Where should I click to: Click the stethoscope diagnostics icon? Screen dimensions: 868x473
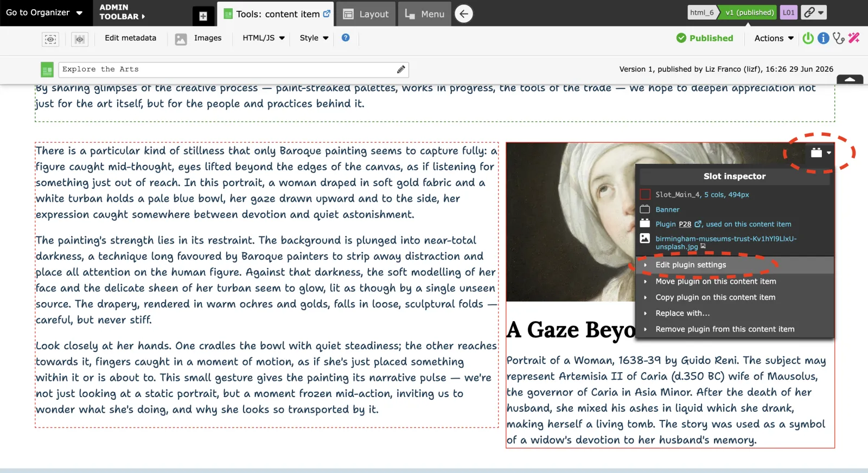pyautogui.click(x=839, y=38)
